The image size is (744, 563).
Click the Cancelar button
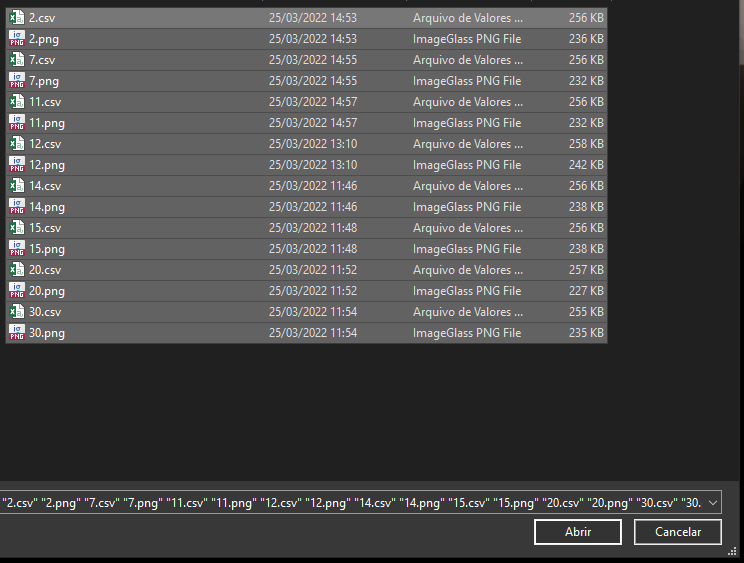[x=678, y=532]
